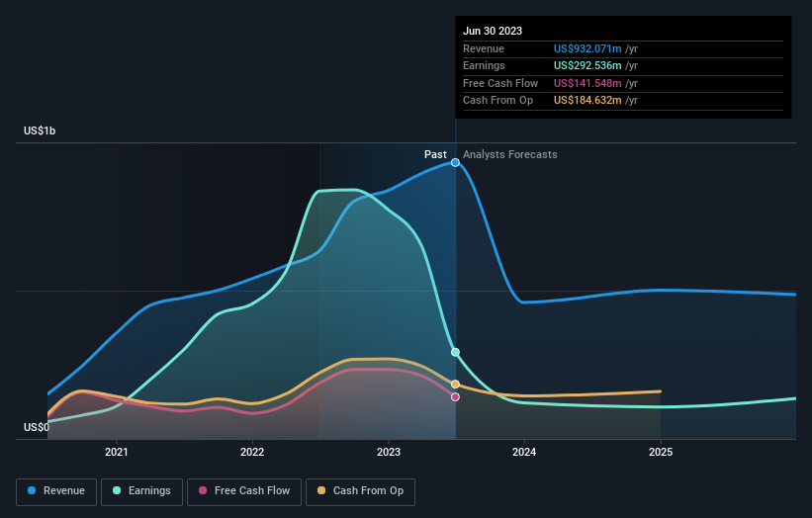
Task: Toggle the Earnings series in the legend
Action: point(141,491)
